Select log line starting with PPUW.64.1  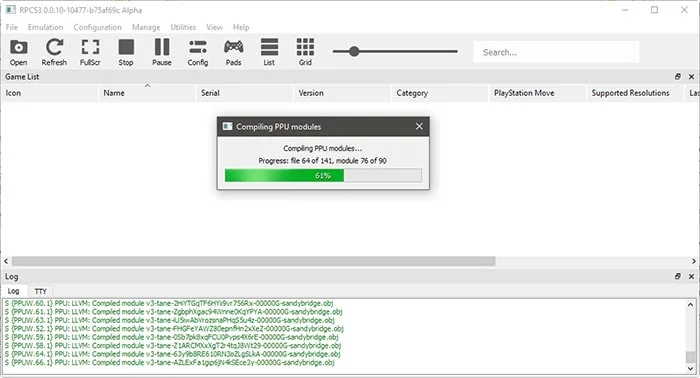point(173,354)
